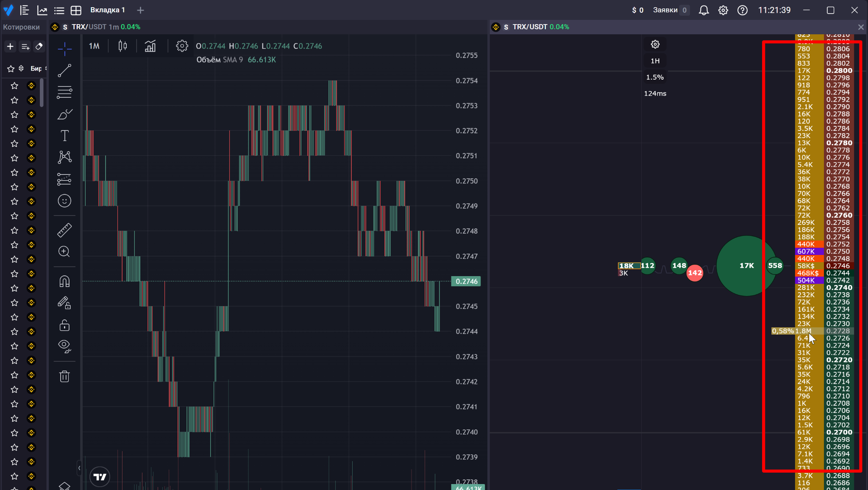The height and width of the screenshot is (490, 868).
Task: Open the XABCD pattern tool
Action: [64, 157]
